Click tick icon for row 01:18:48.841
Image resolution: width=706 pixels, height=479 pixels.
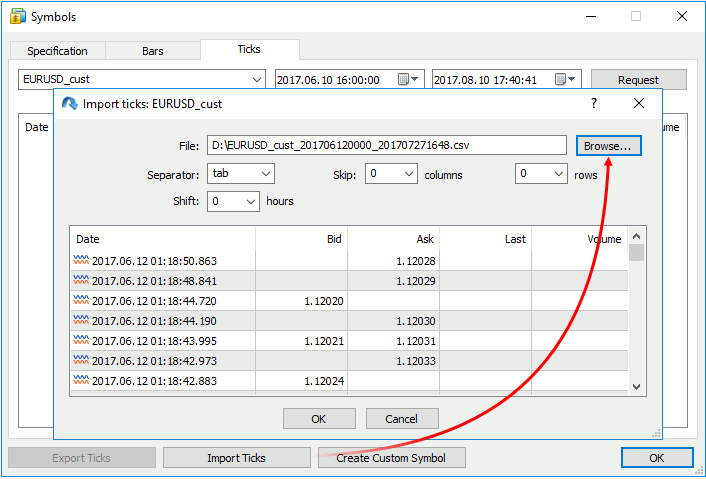click(x=81, y=280)
